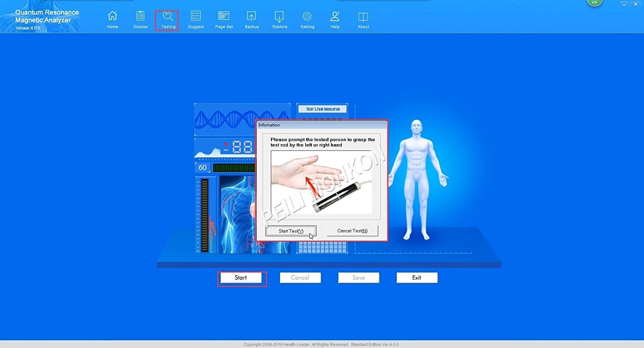Select the Testing magnifier icon

point(168,17)
